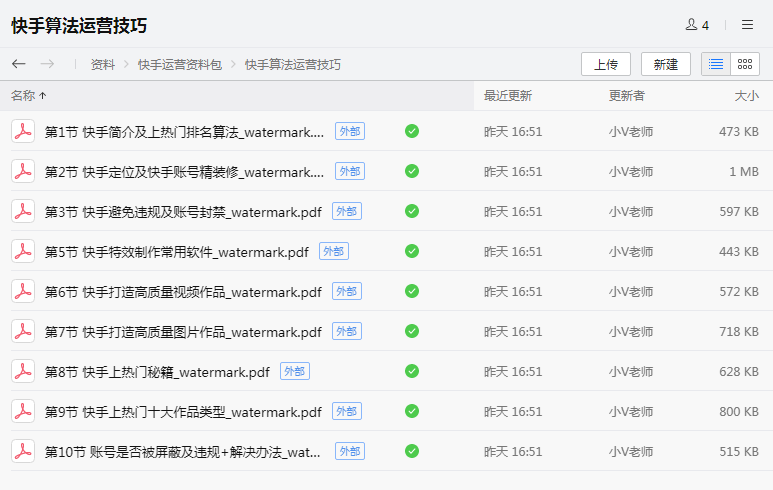Screen dimensions: 773x490
Task: Open 第9节 快手上热门十大作品类型 file
Action: [x=183, y=412]
